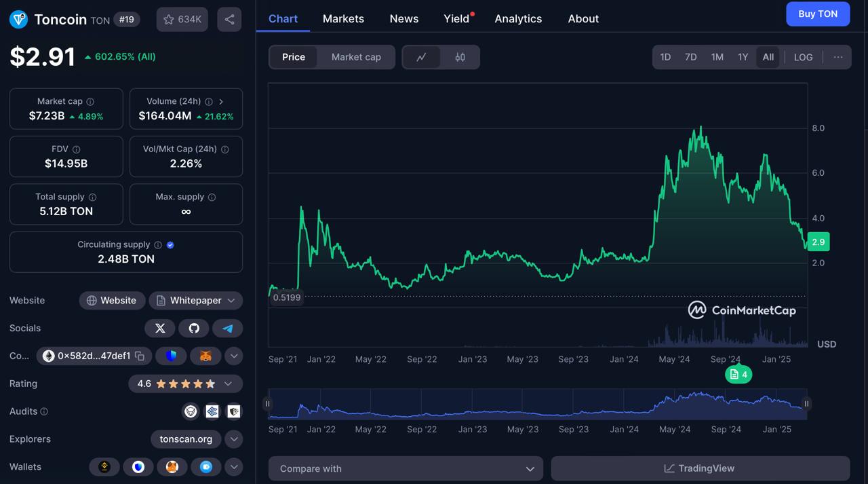Set chart range to 1Y
Screen dimensions: 868x484
click(x=743, y=57)
